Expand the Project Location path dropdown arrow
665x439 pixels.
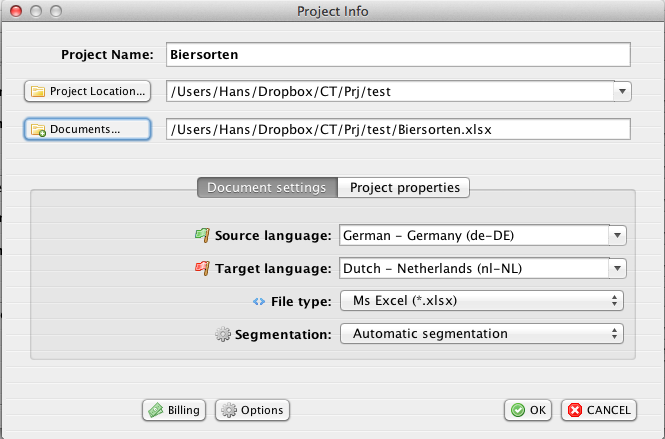tap(622, 92)
